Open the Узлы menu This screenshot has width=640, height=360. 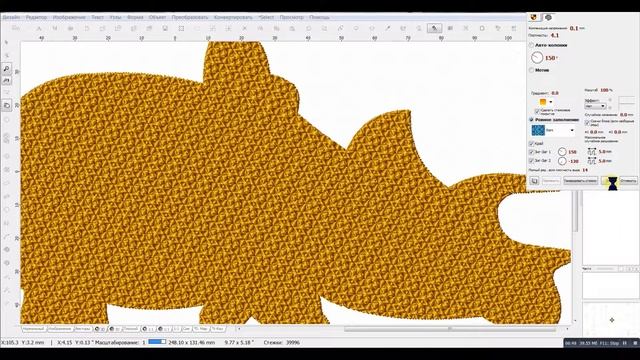pyautogui.click(x=115, y=17)
